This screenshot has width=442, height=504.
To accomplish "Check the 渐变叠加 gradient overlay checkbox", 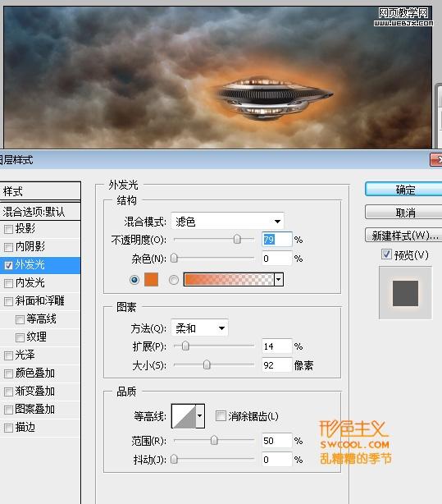I will coord(8,392).
